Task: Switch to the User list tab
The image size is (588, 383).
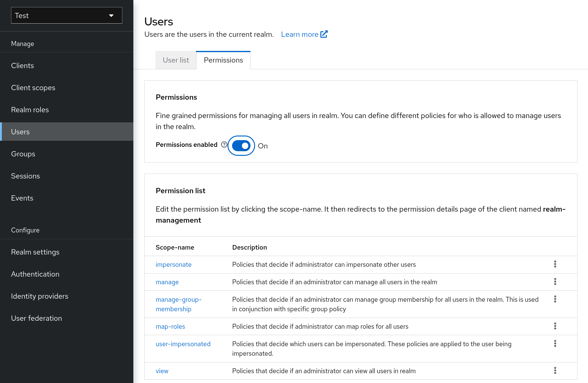Action: (176, 60)
